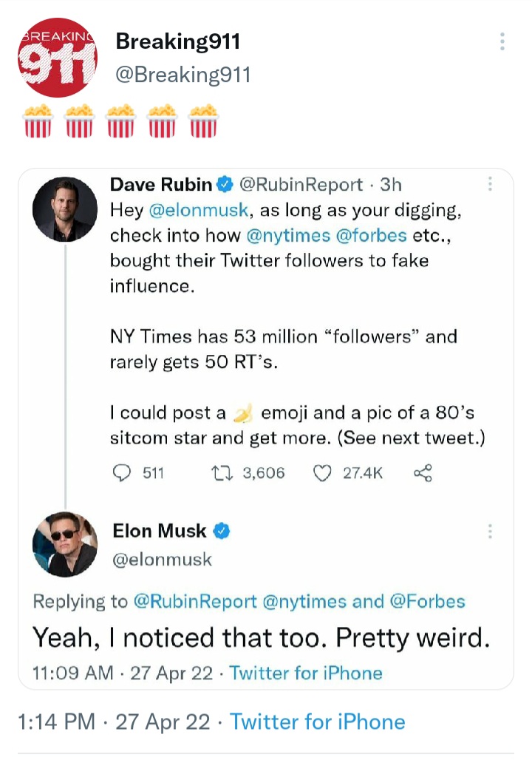The width and height of the screenshot is (532, 760).
Task: Open the @RubinReport link in Replying to
Action: [x=195, y=602]
